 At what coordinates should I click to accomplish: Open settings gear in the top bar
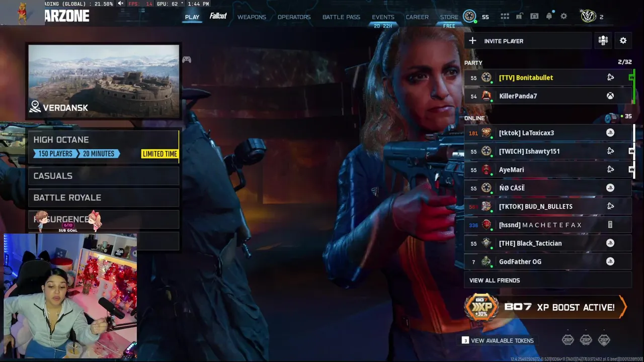[564, 17]
